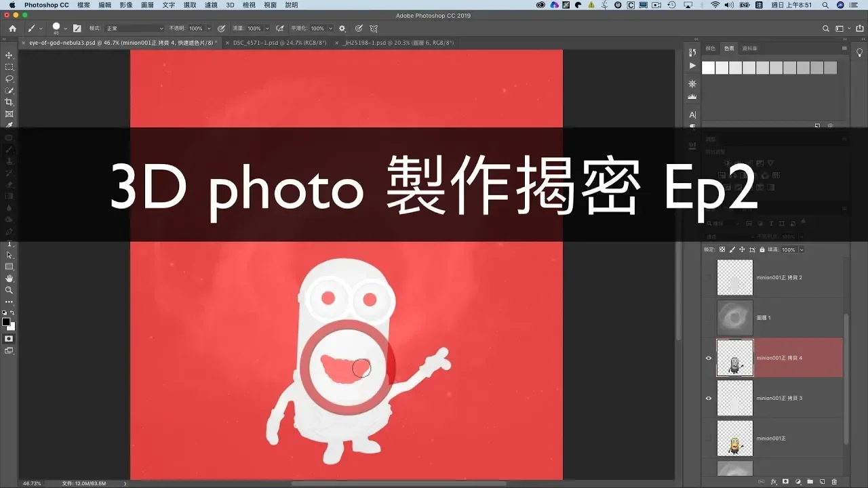This screenshot has height=488, width=868.
Task: Open the Wi-Fi status menu
Action: pyautogui.click(x=715, y=5)
